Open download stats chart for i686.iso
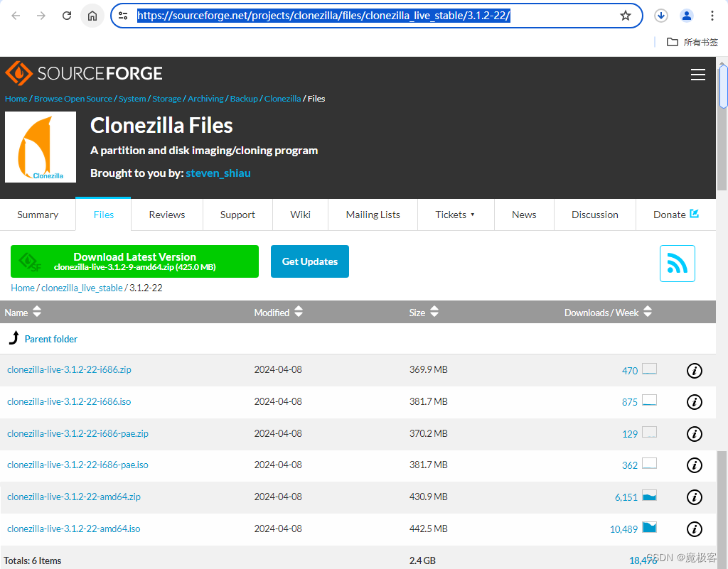The height and width of the screenshot is (569, 728). (x=650, y=400)
